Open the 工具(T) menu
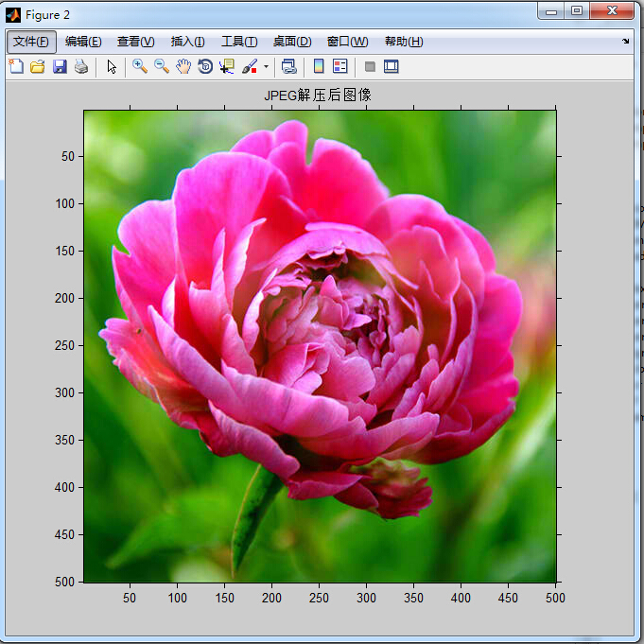This screenshot has width=644, height=644. click(x=239, y=42)
